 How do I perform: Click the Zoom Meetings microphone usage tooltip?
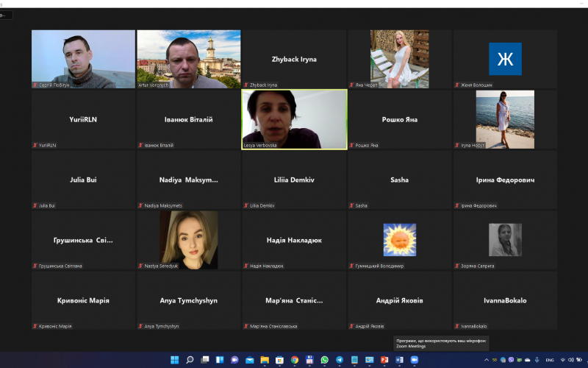coord(441,343)
